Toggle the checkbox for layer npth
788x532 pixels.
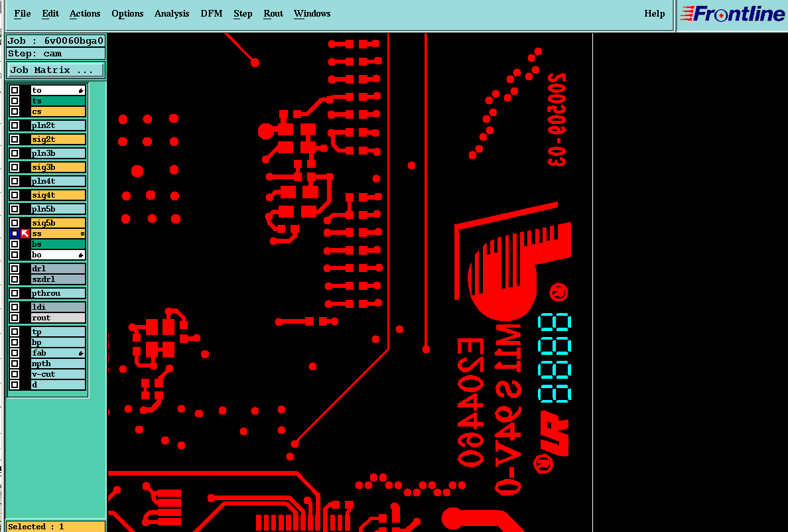point(15,364)
